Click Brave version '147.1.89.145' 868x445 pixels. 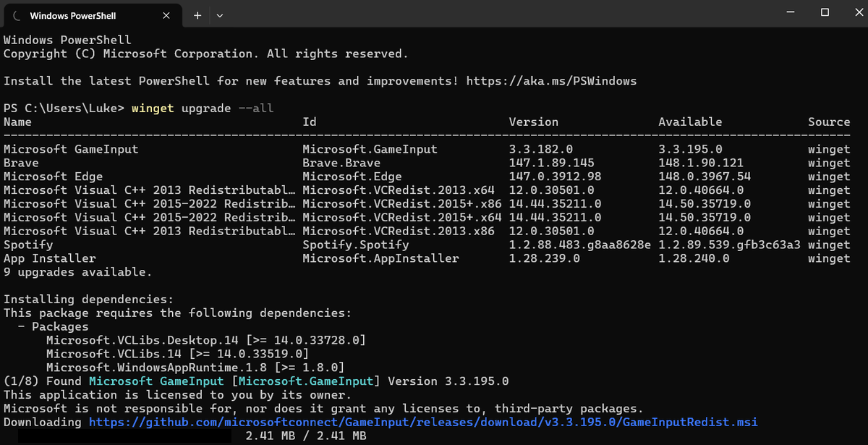[552, 164]
